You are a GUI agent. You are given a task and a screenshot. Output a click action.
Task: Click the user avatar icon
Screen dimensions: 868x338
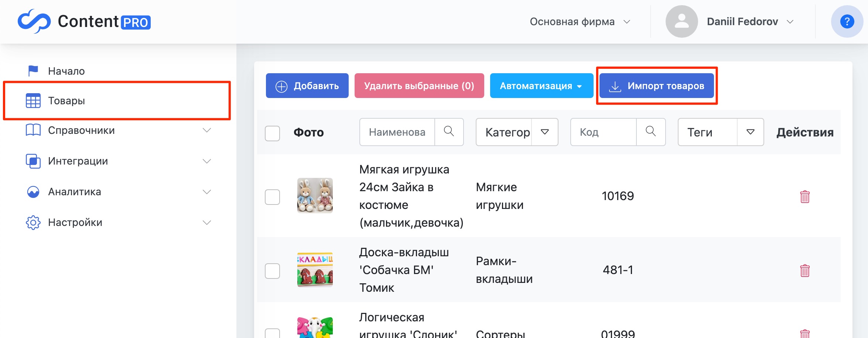(x=681, y=22)
